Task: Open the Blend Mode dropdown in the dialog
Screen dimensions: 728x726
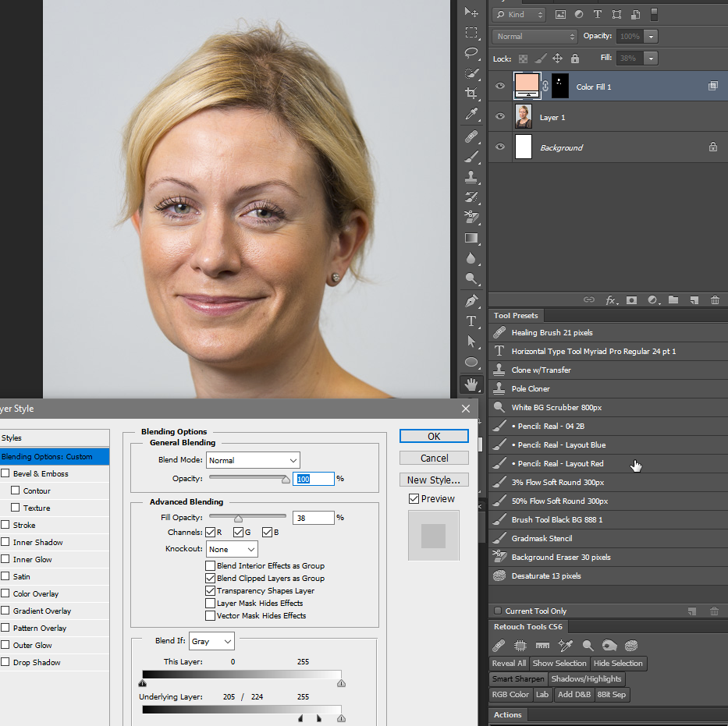Action: coord(253,460)
